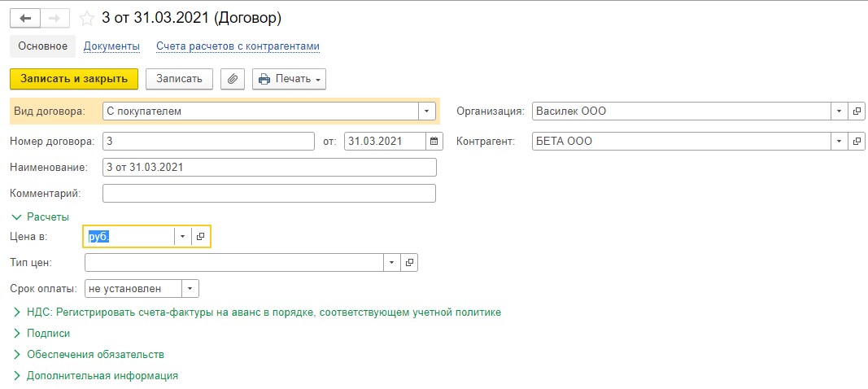The height and width of the screenshot is (389, 868).
Task: Click the Записать и закрыть button
Action: click(x=74, y=79)
